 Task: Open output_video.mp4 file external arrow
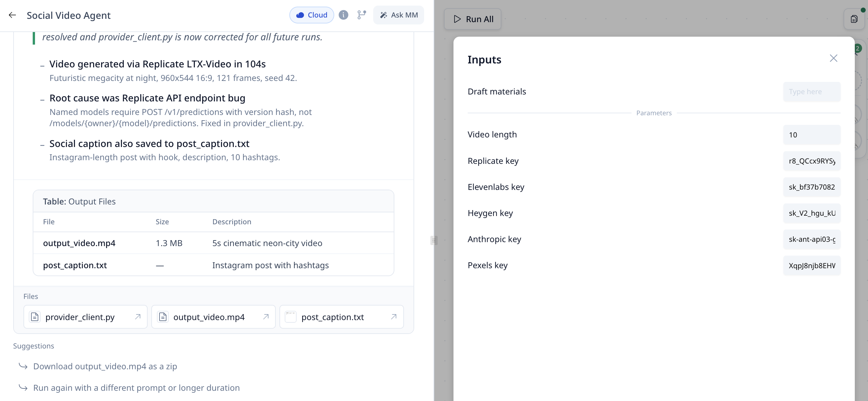266,317
